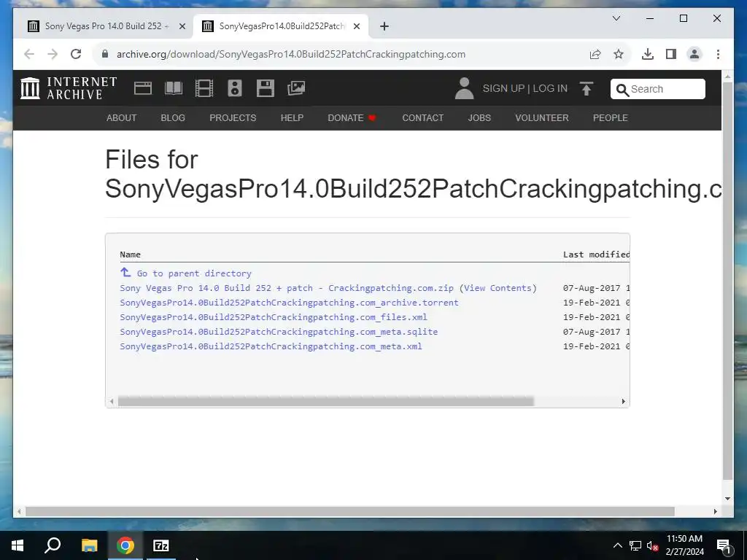Open the Internet Archive logo home link
747x560 pixels.
[x=68, y=88]
